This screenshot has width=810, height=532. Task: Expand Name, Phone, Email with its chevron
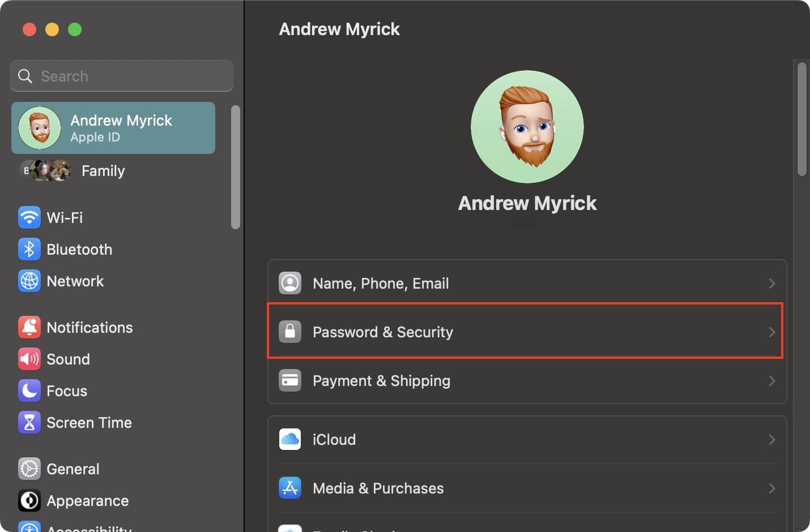pyautogui.click(x=771, y=283)
